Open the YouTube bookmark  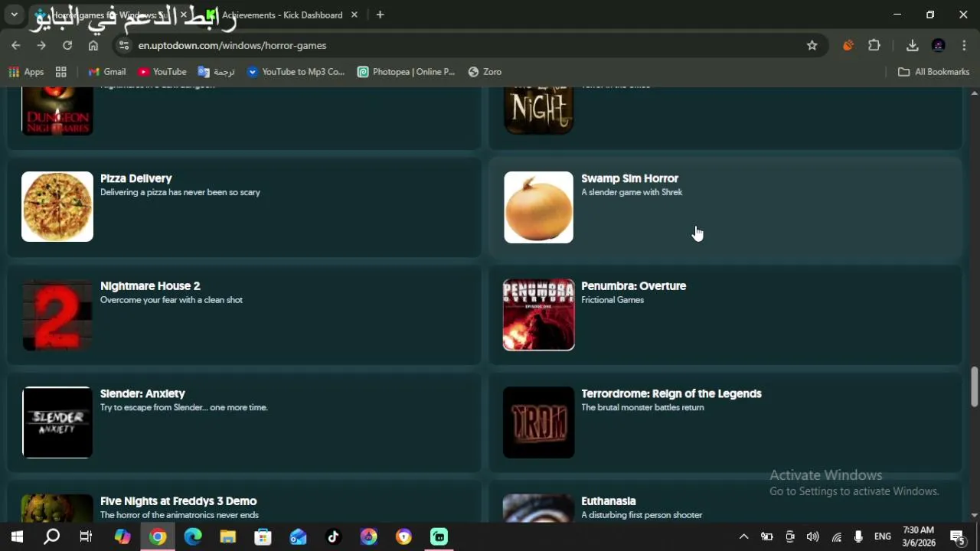click(162, 72)
